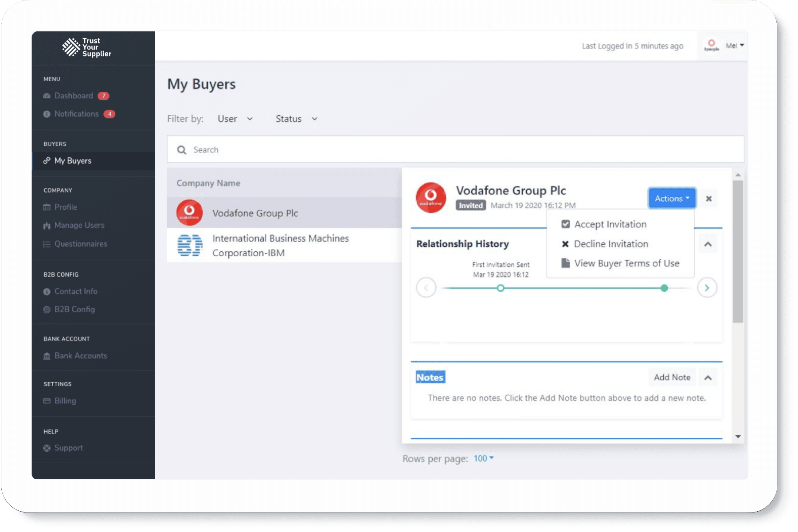This screenshot has height=532, width=798.
Task: Click the Profile briefcase icon
Action: [x=47, y=207]
